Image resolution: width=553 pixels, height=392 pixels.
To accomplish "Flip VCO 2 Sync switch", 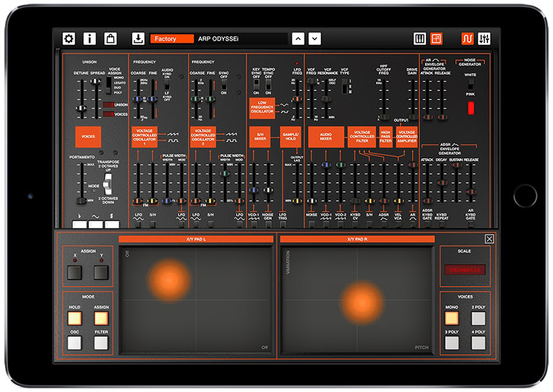I will point(223,84).
